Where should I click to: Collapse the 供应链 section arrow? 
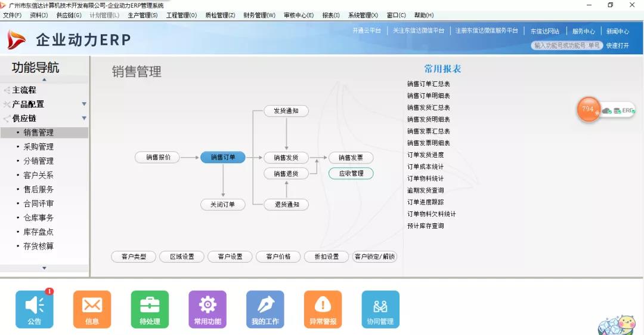pos(84,118)
